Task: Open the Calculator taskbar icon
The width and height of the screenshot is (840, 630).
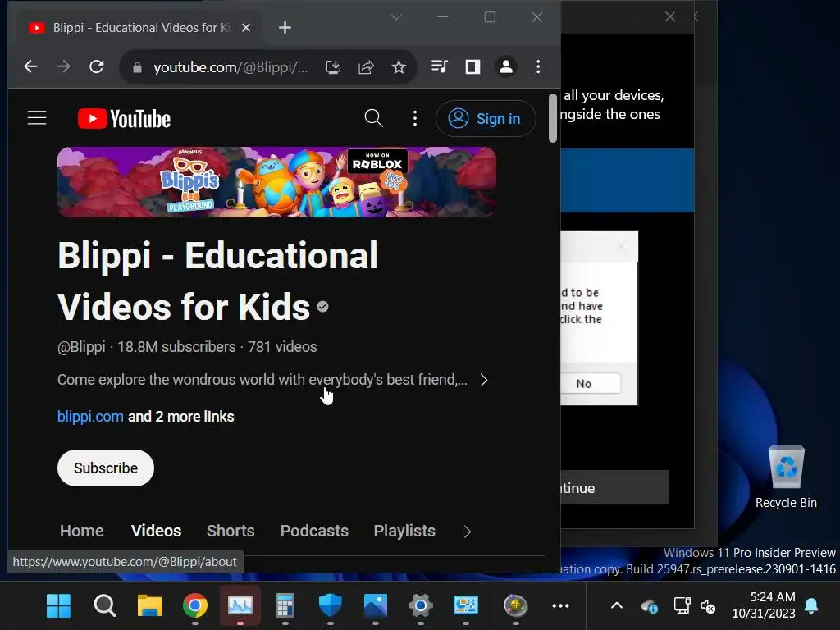Action: (285, 606)
